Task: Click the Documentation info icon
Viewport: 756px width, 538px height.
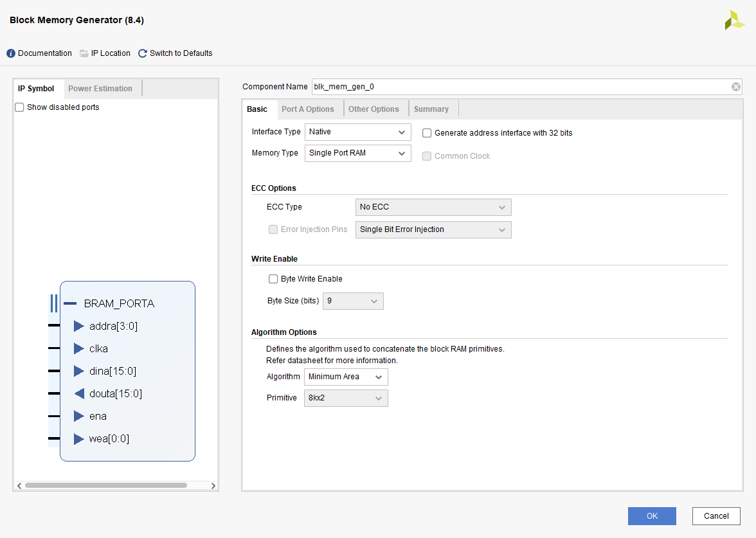Action: [11, 53]
